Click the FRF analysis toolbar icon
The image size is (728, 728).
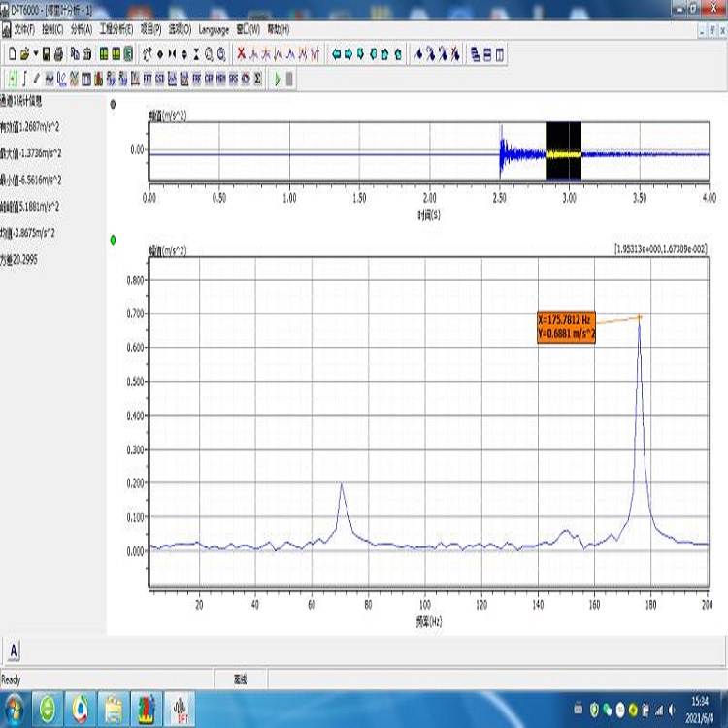click(x=196, y=79)
